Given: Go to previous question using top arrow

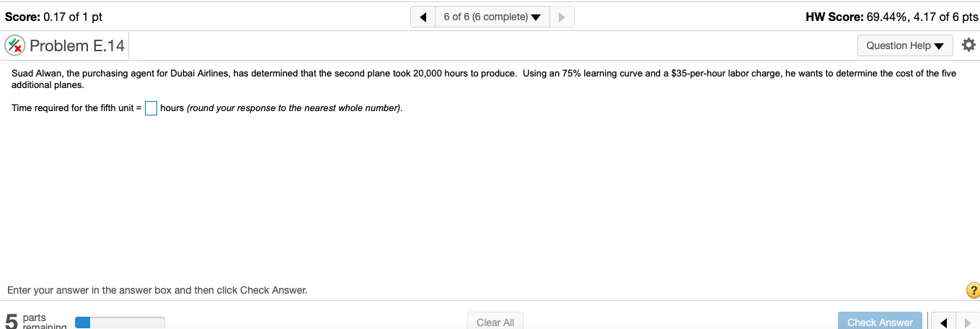Looking at the screenshot, I should pyautogui.click(x=423, y=17).
